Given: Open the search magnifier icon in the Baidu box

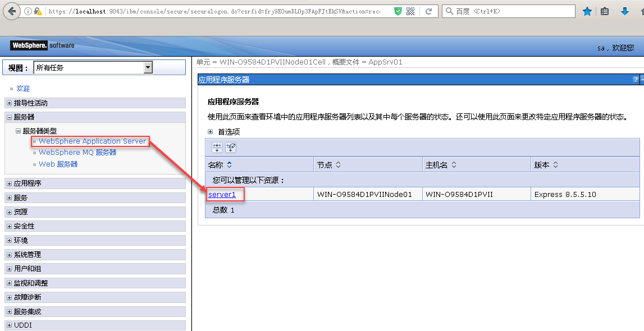Looking at the screenshot, I should coord(449,11).
